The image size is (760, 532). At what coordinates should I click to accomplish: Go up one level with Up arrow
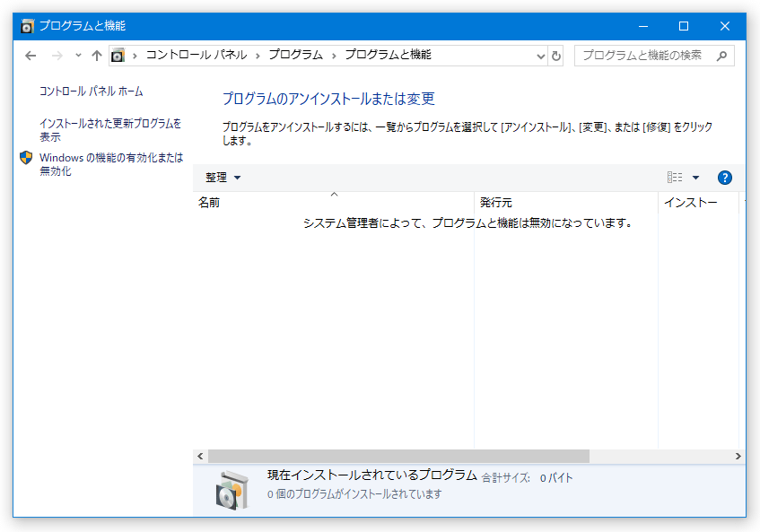(x=96, y=56)
